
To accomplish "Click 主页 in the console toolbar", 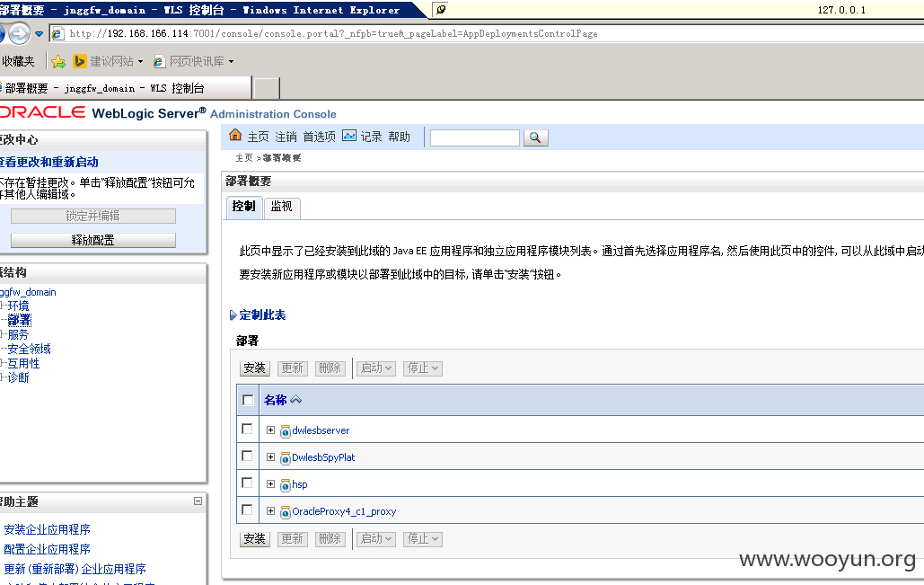I will 258,137.
